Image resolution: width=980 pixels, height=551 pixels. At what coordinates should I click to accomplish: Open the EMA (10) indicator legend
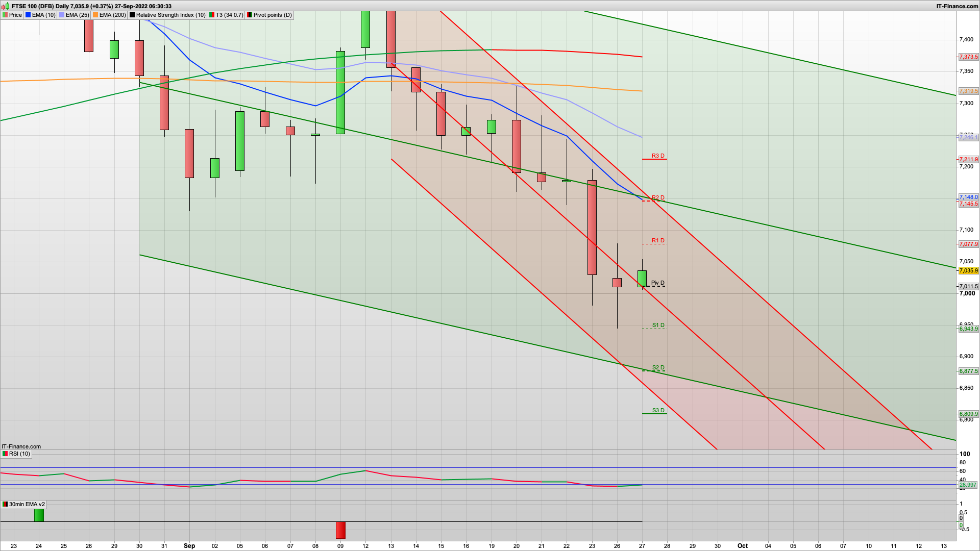(x=40, y=15)
